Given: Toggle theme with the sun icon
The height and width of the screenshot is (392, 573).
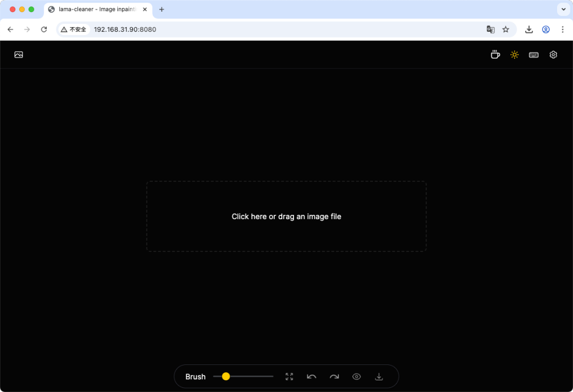Looking at the screenshot, I should (514, 54).
